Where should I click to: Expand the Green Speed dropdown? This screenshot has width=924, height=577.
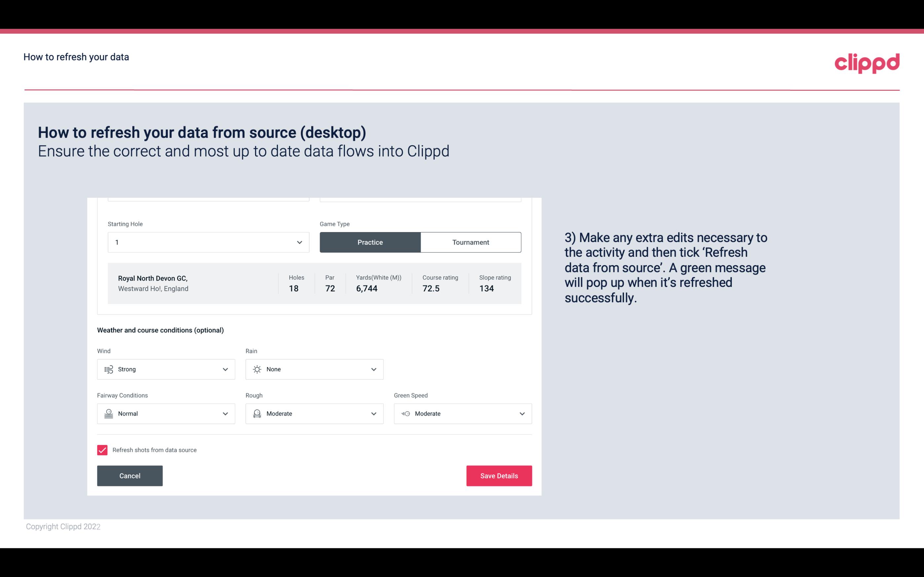522,414
